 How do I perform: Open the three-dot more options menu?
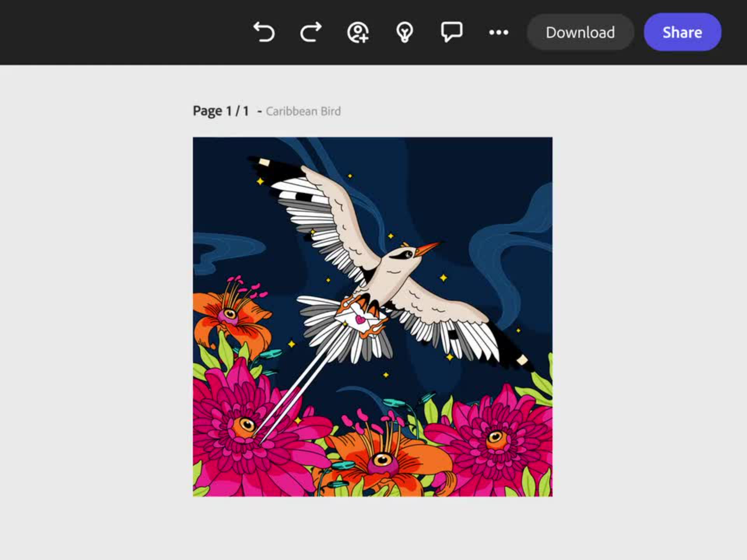(498, 32)
